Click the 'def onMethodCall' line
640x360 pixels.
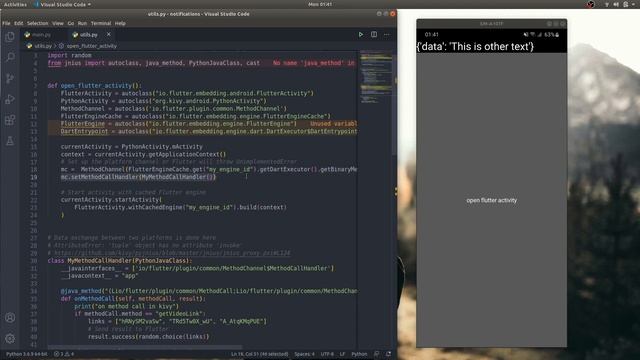pos(133,298)
